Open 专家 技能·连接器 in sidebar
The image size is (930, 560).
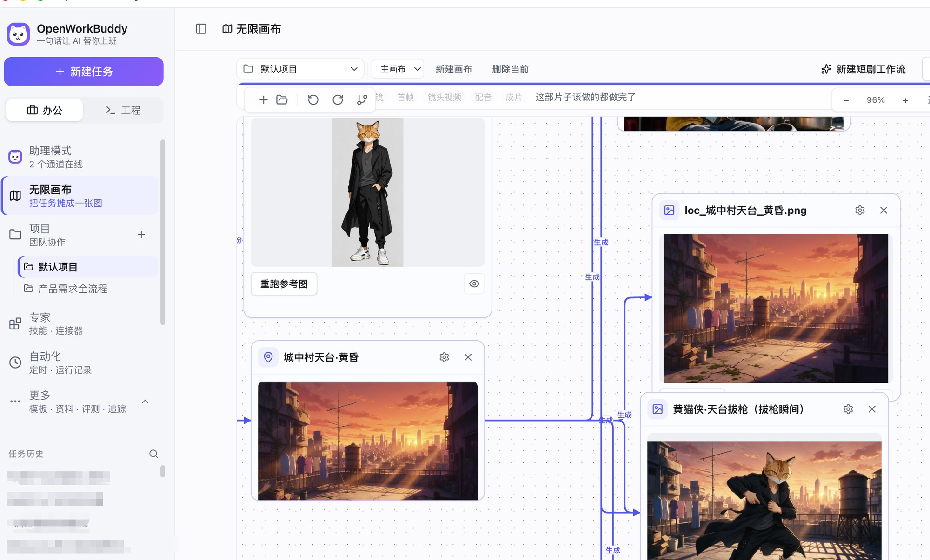(x=80, y=323)
